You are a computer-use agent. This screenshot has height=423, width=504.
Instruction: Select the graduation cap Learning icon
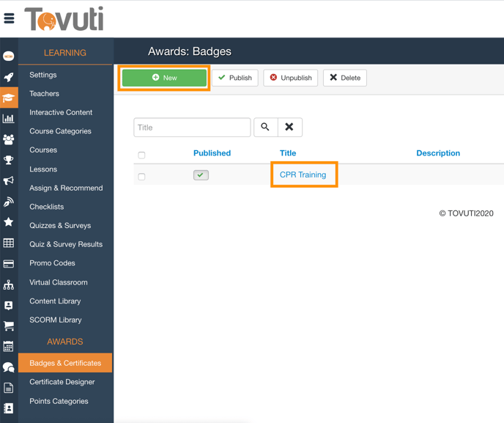pos(9,98)
